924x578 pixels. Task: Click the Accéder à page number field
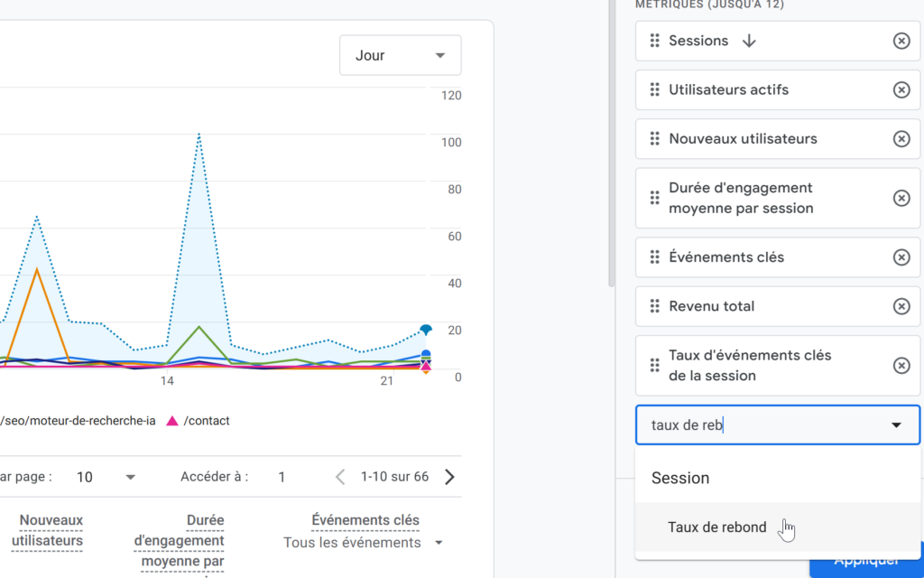pyautogui.click(x=281, y=476)
